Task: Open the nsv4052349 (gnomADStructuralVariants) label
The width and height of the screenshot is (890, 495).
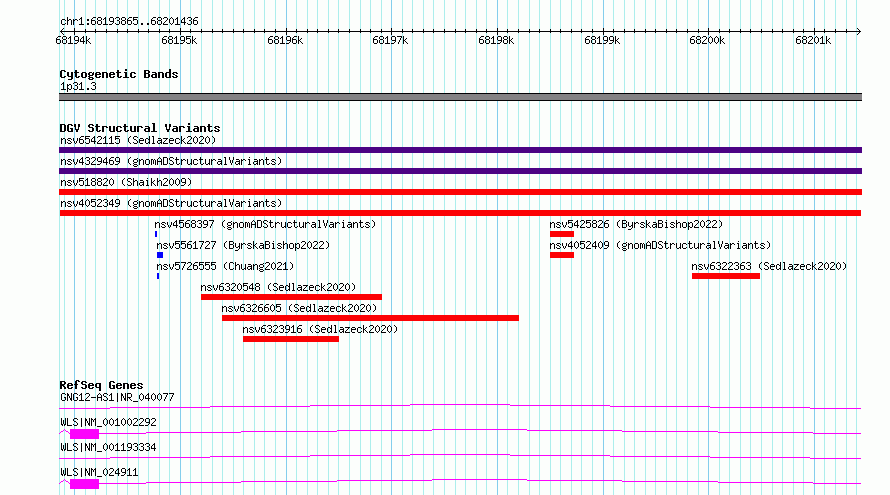Action: (x=171, y=203)
